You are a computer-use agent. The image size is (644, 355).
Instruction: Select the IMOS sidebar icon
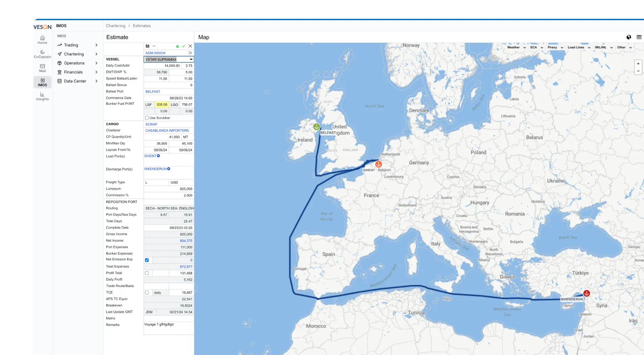42,82
